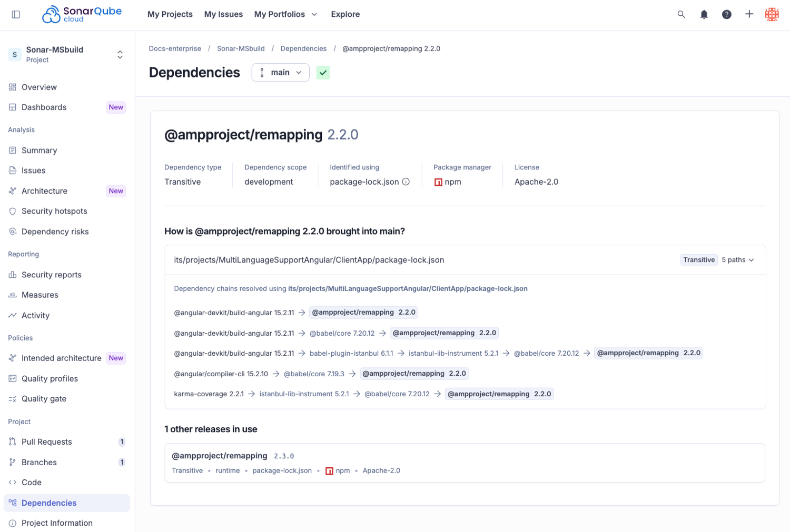Click the search magnifier icon
The image size is (790, 532).
[x=681, y=14]
